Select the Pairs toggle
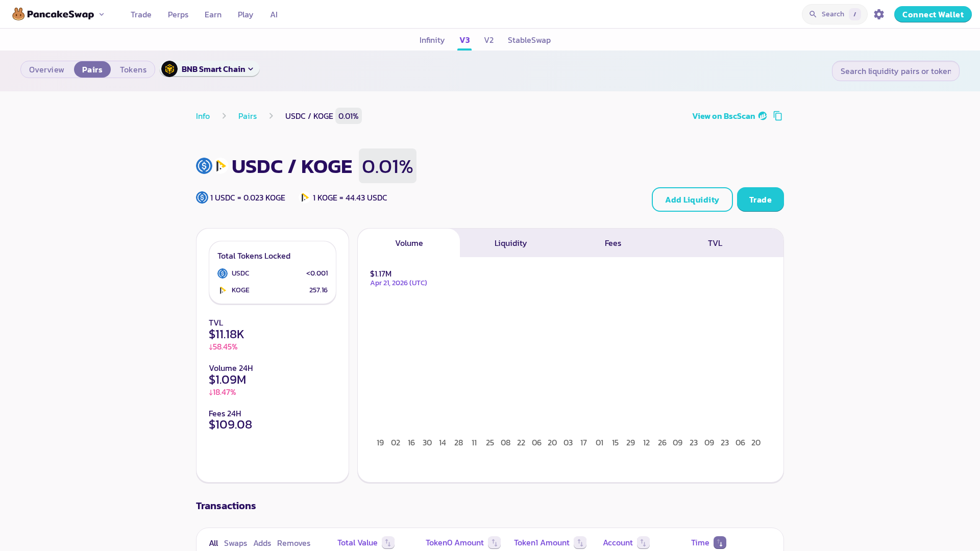Screen dimensions: 980x551 (x=92, y=69)
